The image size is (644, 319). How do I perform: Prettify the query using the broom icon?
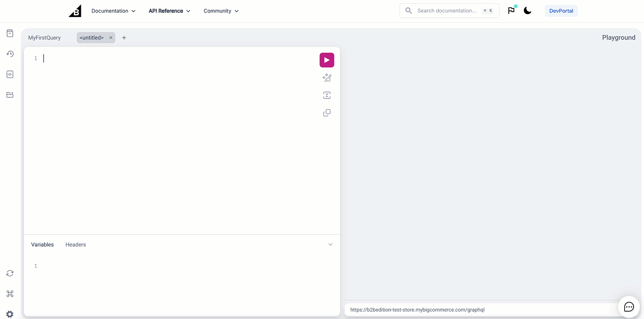tap(327, 78)
